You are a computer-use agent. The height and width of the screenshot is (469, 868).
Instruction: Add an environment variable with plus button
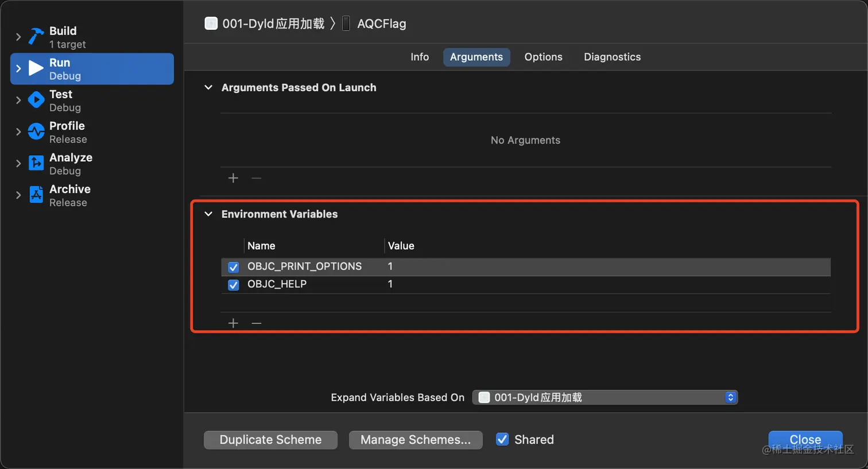pyautogui.click(x=233, y=323)
